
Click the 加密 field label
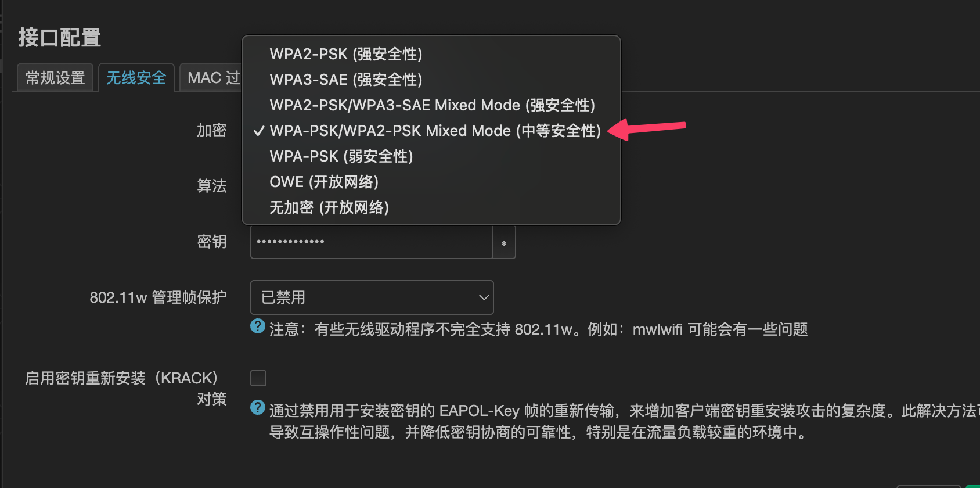click(211, 130)
